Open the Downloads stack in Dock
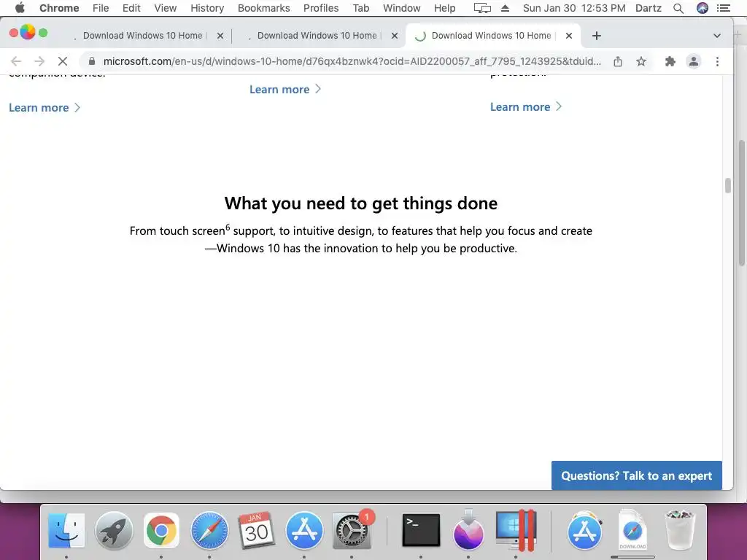The image size is (747, 560). [632, 530]
